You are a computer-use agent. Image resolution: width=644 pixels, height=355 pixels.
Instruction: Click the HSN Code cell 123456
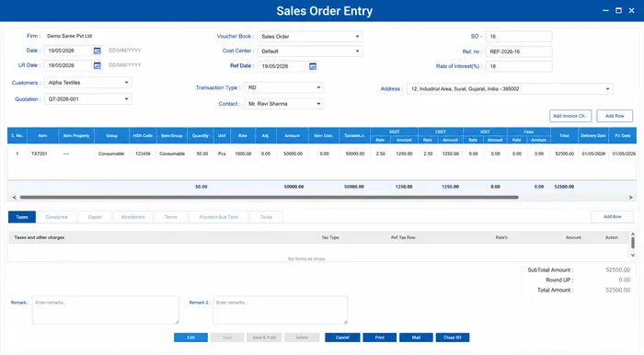tap(143, 154)
